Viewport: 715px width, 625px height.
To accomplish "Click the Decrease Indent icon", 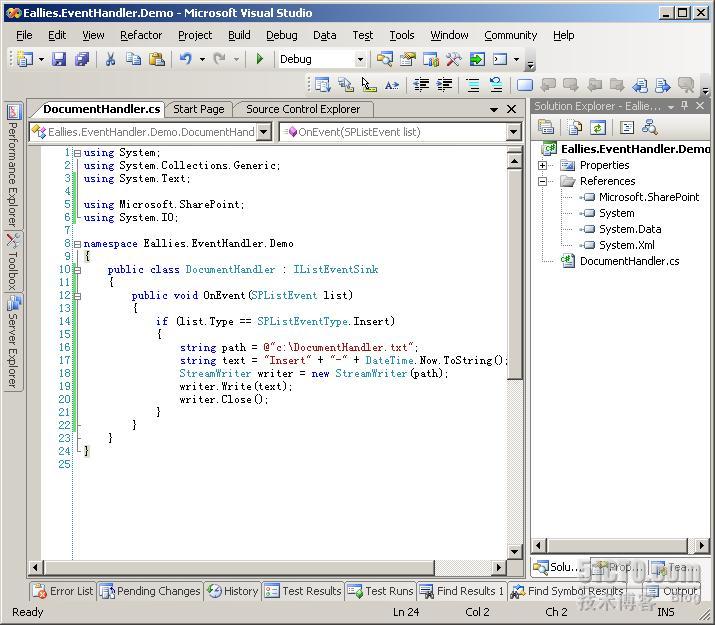I will 421,85.
